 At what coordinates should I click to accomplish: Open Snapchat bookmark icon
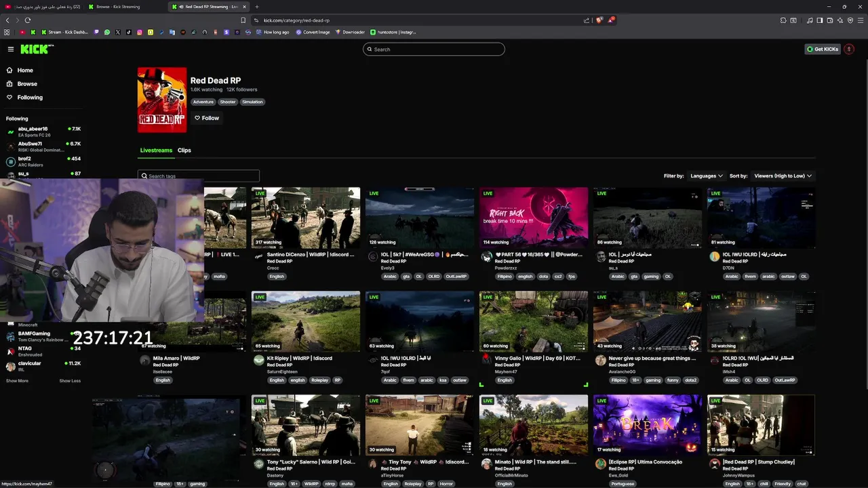pos(151,32)
